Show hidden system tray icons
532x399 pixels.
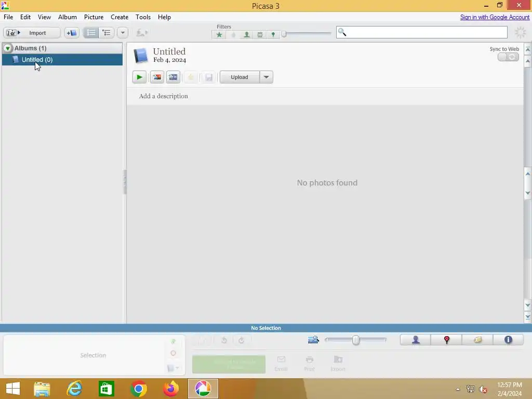click(458, 389)
